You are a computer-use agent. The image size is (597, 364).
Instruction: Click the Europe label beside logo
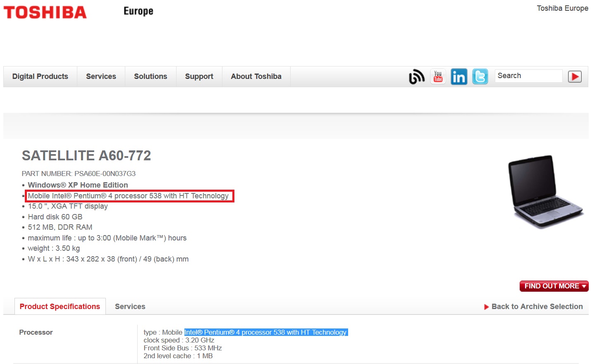[139, 11]
